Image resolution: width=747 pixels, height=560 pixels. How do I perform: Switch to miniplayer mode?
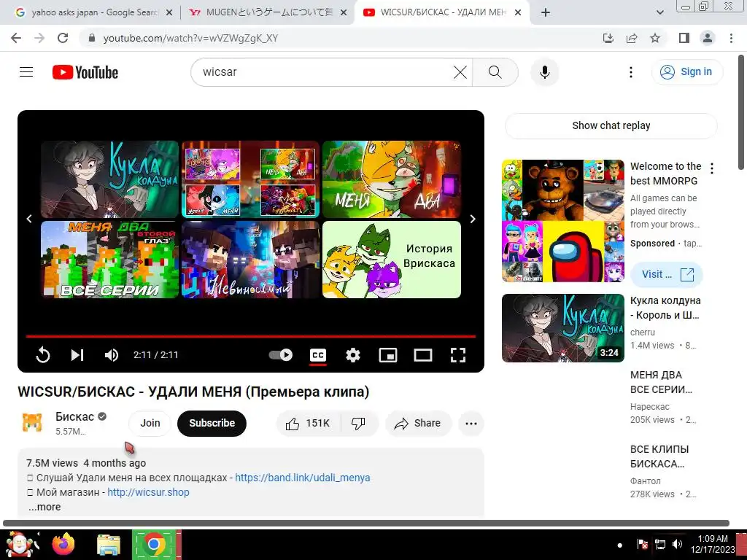coord(388,355)
